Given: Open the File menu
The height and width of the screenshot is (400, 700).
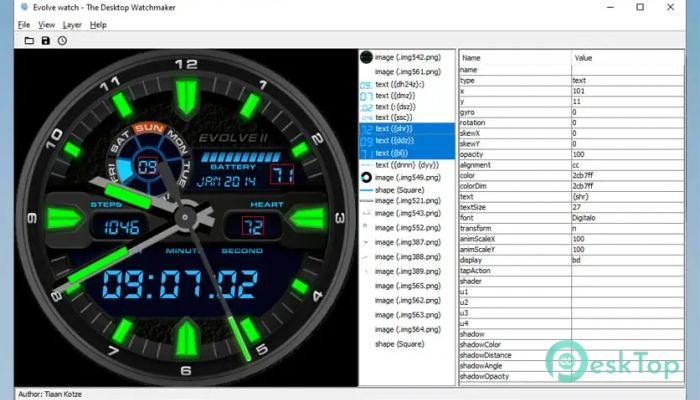Looking at the screenshot, I should 24,25.
